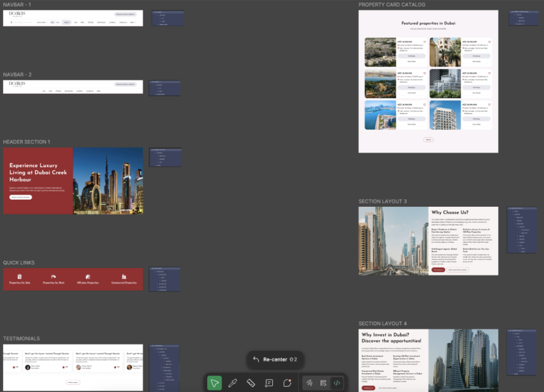Switch to Draw mode in toolbar

click(310, 383)
